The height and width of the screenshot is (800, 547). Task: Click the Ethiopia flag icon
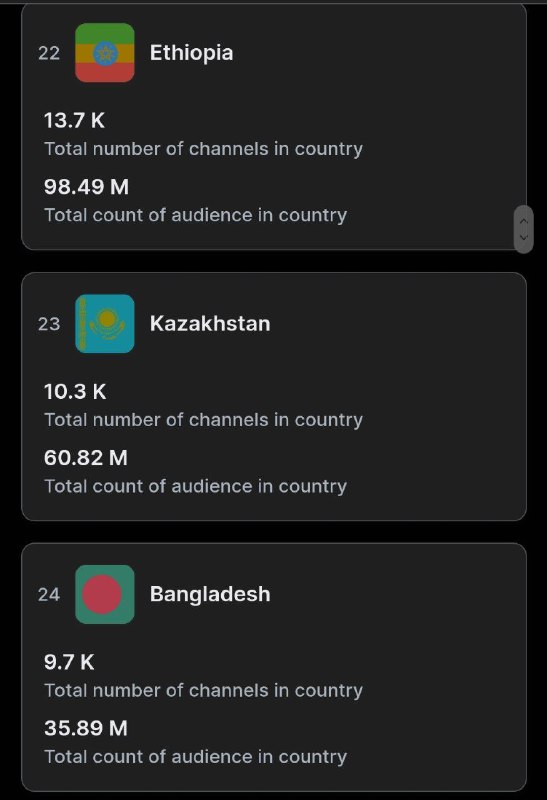click(105, 53)
